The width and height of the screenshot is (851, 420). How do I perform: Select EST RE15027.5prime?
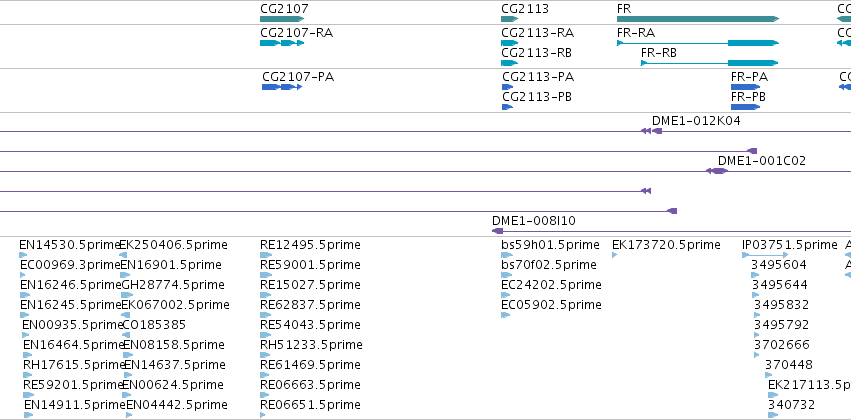[310, 285]
